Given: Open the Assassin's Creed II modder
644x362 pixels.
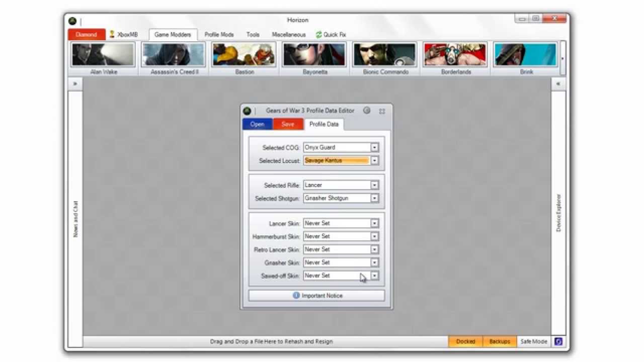Looking at the screenshot, I should pyautogui.click(x=174, y=58).
